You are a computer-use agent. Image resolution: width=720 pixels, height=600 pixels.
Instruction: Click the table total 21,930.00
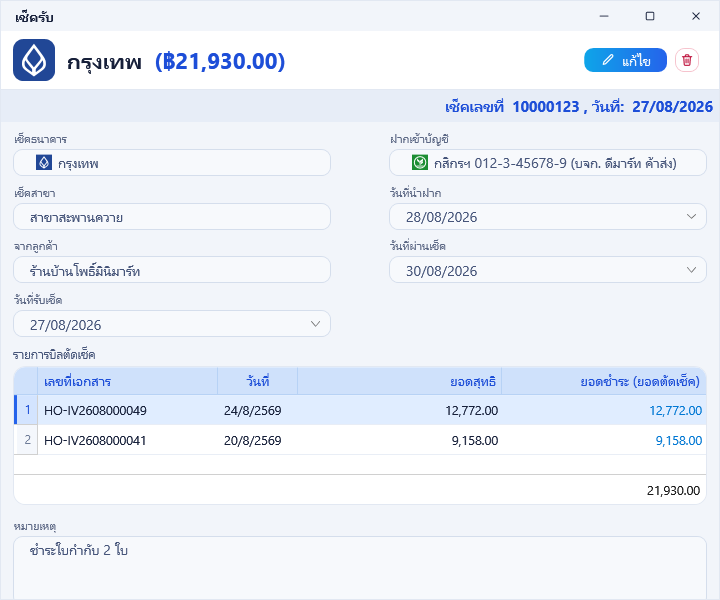tap(673, 491)
